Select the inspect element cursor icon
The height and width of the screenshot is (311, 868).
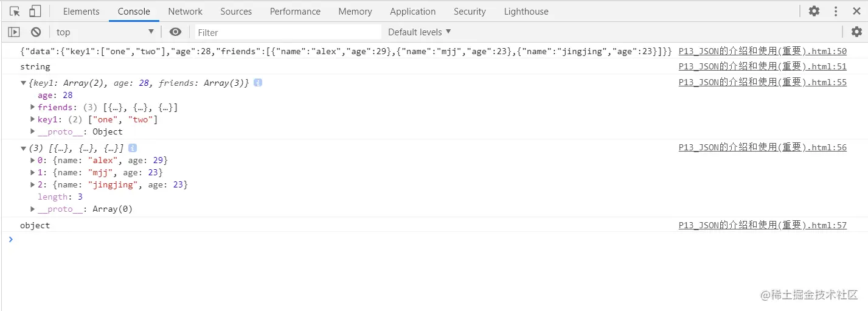click(15, 11)
